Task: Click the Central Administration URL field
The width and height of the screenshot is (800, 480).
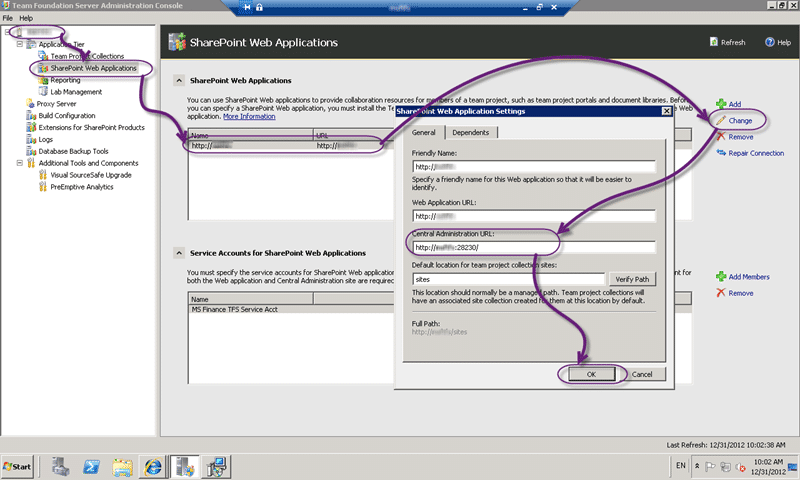Action: point(534,247)
